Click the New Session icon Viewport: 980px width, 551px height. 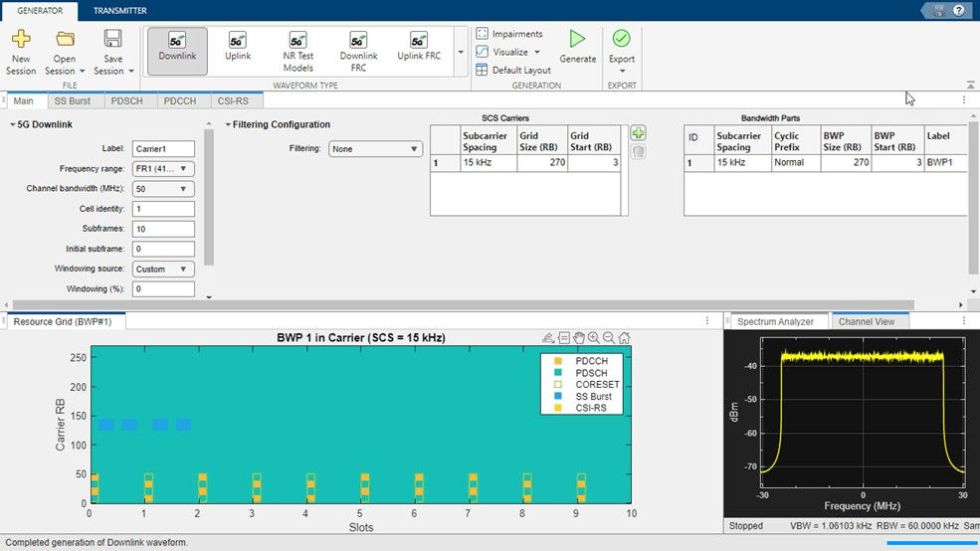pyautogui.click(x=20, y=40)
